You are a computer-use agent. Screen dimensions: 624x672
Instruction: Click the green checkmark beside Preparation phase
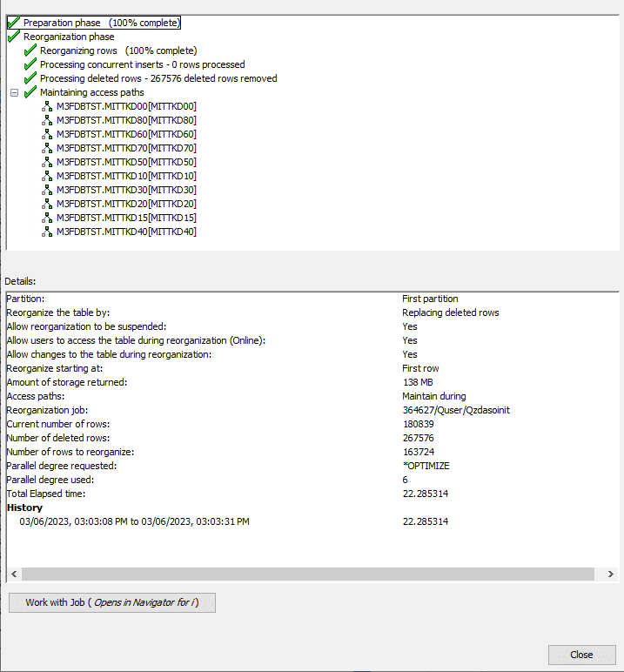[x=13, y=23]
